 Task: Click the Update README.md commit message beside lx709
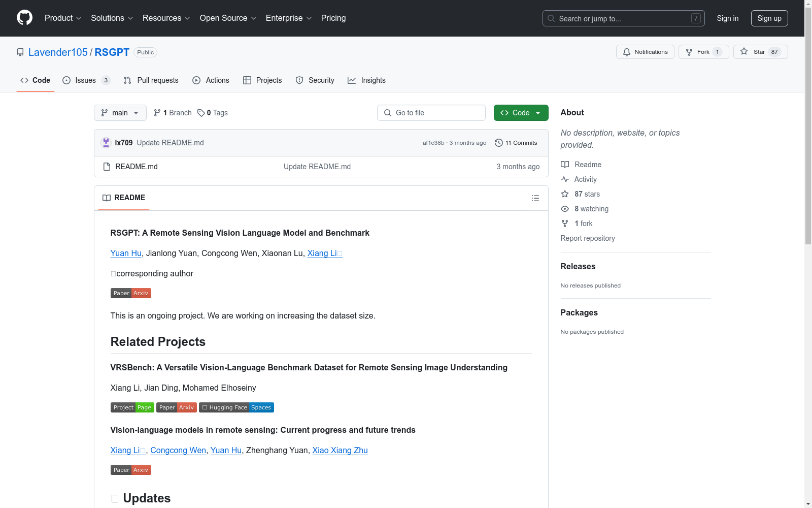coord(171,143)
